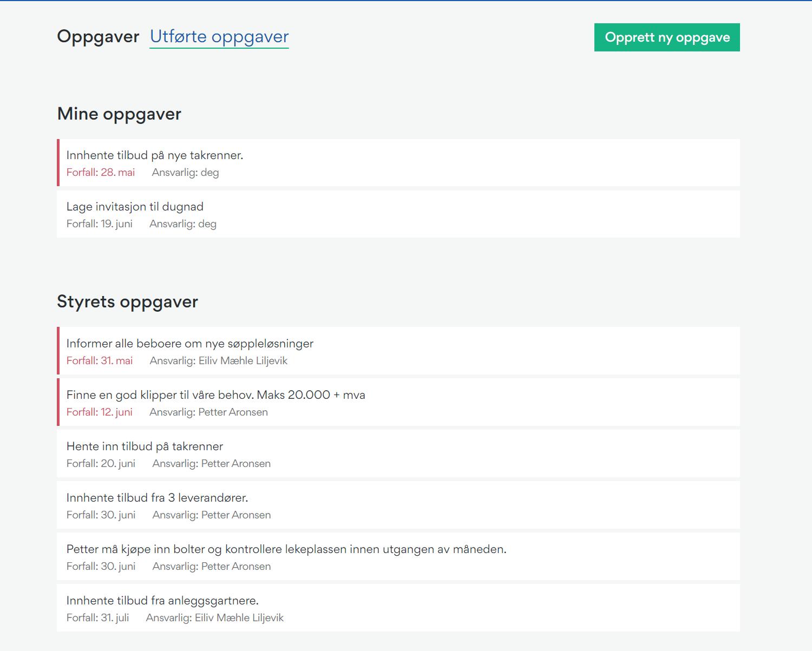This screenshot has height=651, width=812.
Task: Click Ansvarlig: Eiliv Mæhle Liljevik on søppleløsninger task
Action: [x=219, y=361]
